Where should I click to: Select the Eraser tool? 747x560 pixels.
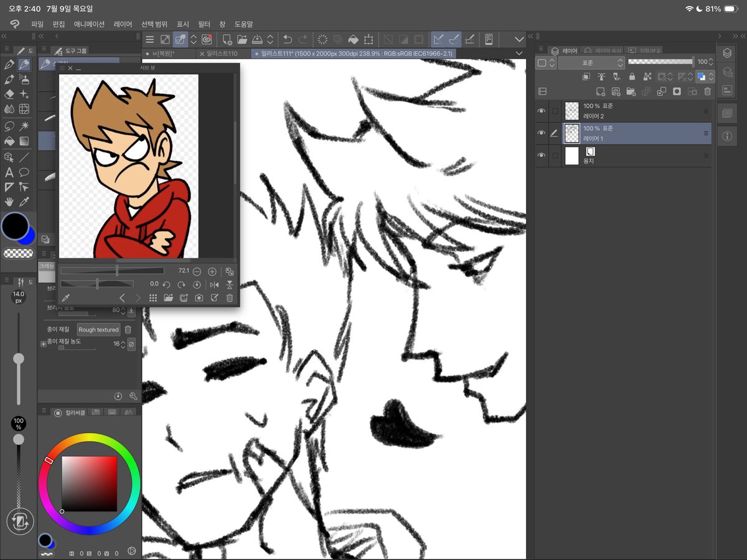(x=9, y=95)
